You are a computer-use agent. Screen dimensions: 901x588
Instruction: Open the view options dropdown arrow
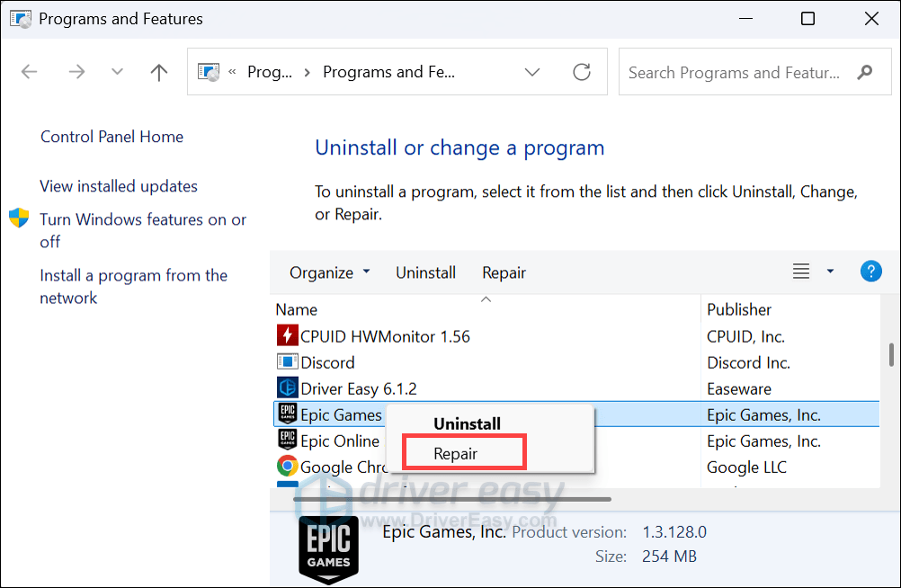click(x=830, y=272)
